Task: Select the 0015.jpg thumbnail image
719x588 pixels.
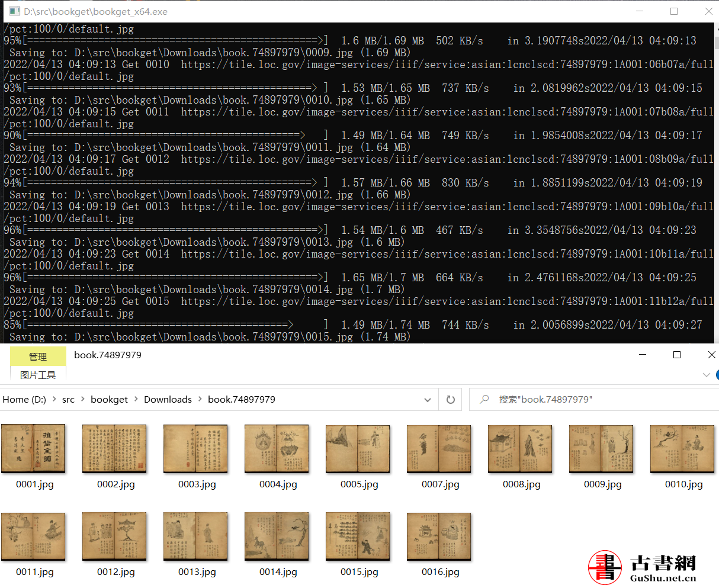Action: (358, 536)
